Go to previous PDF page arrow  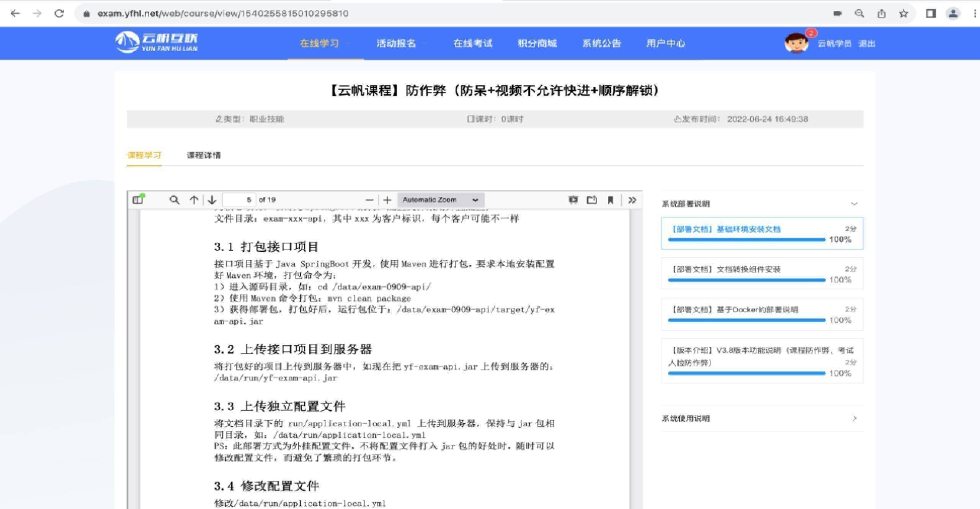coord(194,200)
